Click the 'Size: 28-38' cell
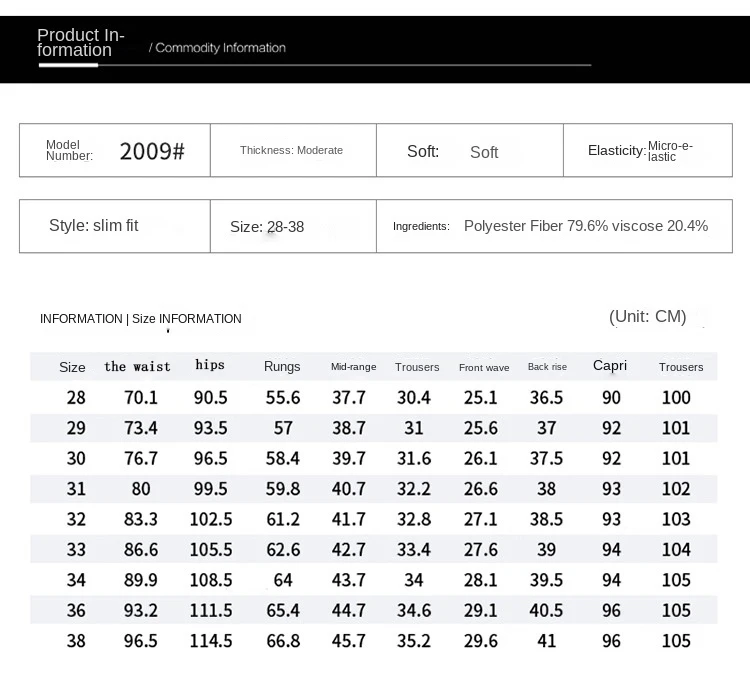 (267, 227)
